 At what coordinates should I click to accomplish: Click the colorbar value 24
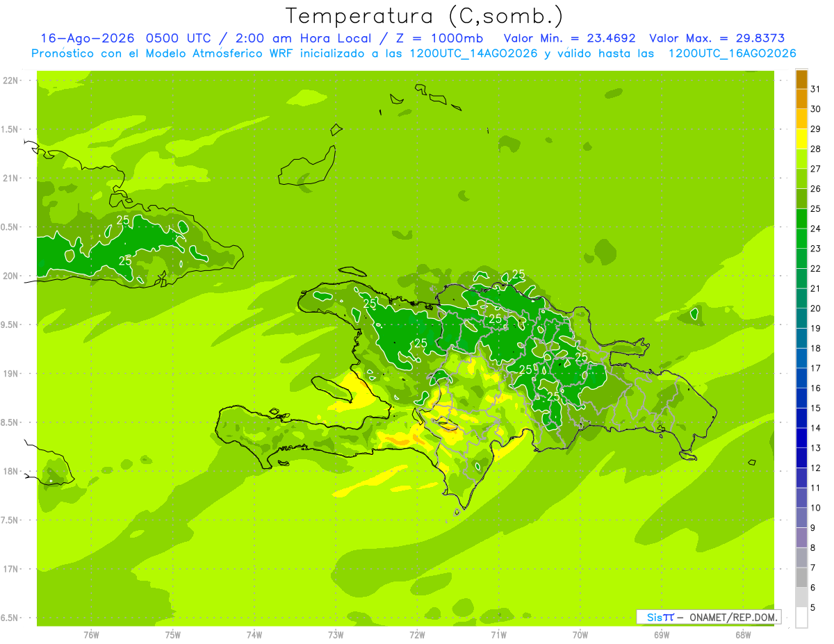[x=816, y=229]
